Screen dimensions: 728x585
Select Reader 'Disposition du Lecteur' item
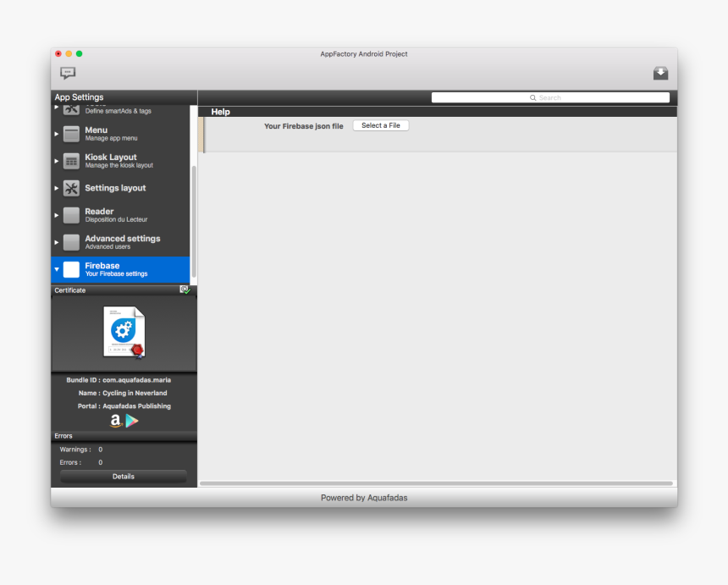[121, 215]
